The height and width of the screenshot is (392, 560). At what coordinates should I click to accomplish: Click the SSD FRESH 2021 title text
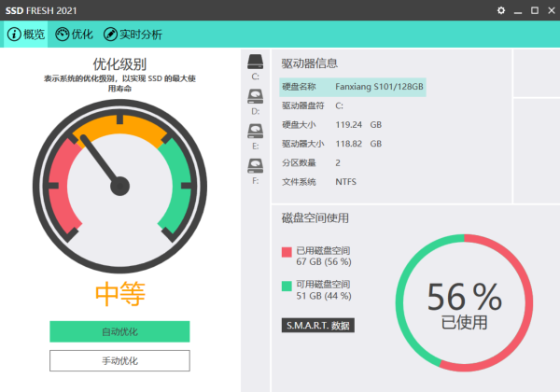[x=41, y=10]
